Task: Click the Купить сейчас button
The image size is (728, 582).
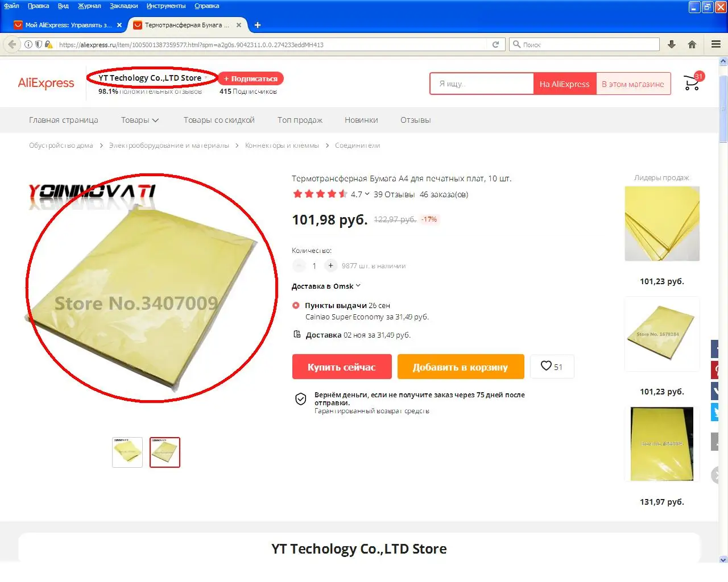Action: (342, 367)
